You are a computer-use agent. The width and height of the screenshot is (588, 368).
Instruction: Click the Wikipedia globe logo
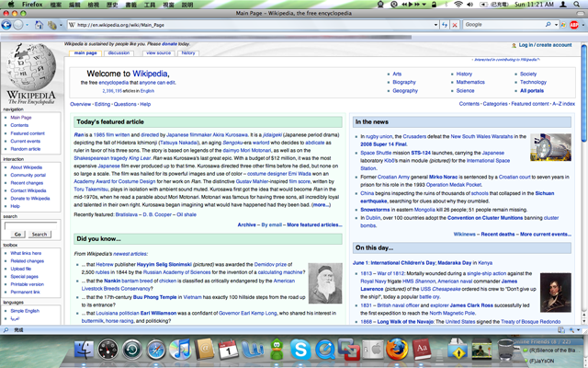pos(31,67)
